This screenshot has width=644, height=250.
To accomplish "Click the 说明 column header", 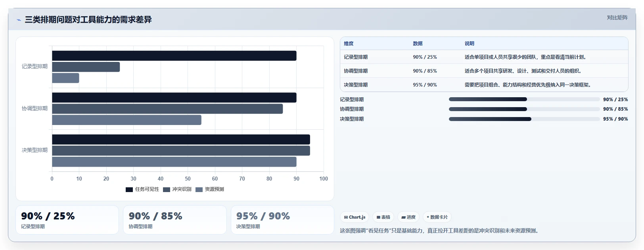I will click(x=470, y=44).
